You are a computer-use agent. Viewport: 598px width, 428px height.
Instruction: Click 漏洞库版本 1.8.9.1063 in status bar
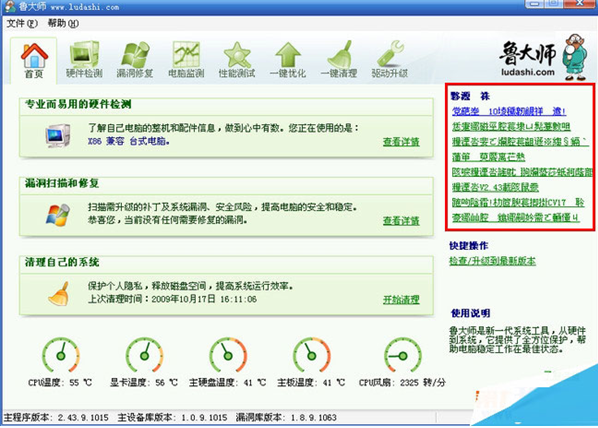click(x=286, y=418)
